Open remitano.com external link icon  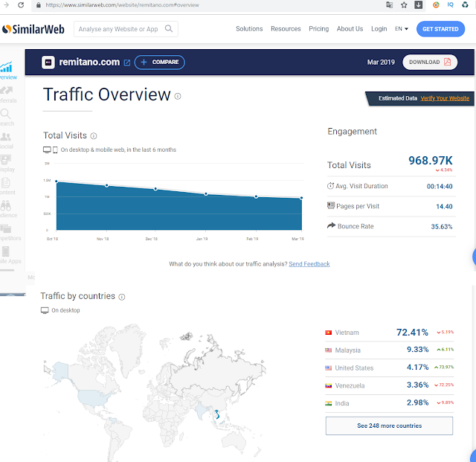(x=127, y=62)
